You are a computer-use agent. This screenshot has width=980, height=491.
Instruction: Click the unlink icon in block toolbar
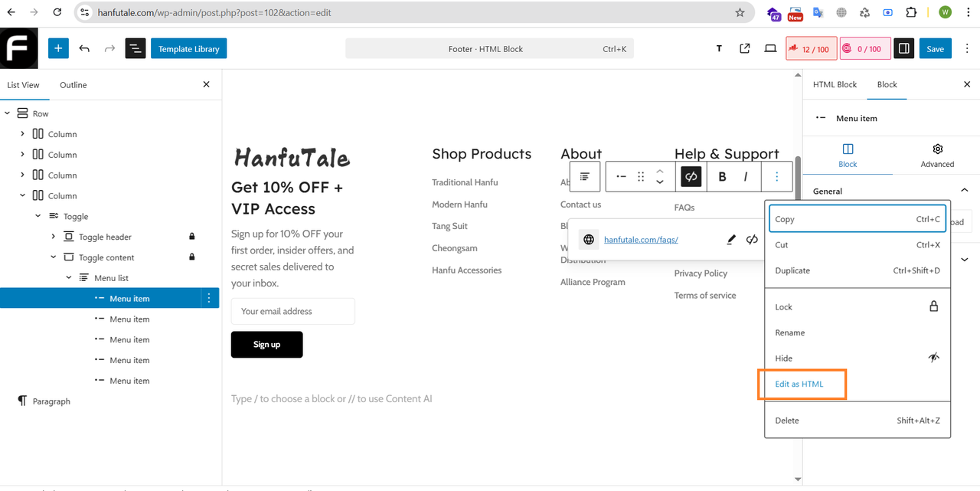[x=691, y=176]
